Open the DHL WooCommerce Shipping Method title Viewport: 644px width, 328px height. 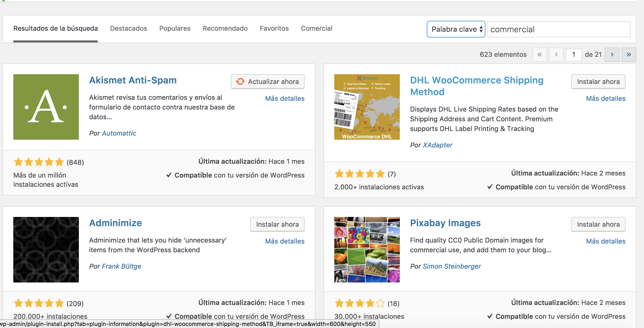click(477, 86)
